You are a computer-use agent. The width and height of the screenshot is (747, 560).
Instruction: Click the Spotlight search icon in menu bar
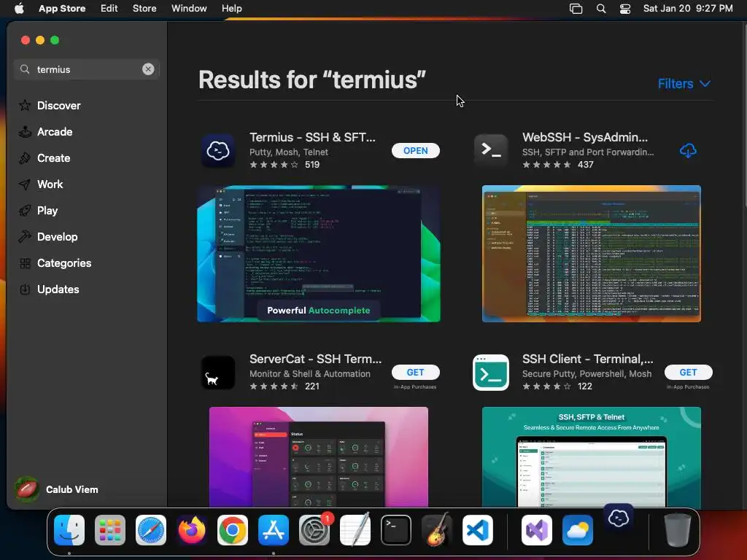point(601,9)
